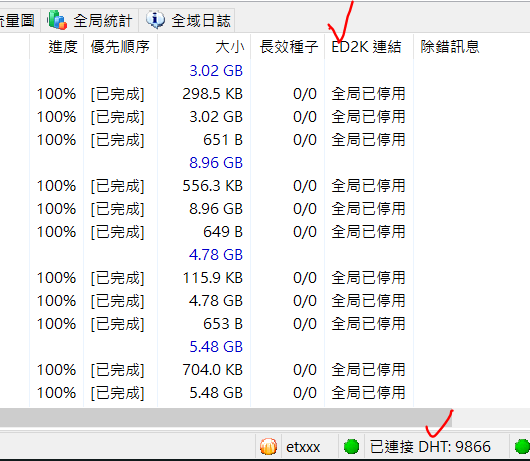Screen dimensions: 530x461
Task: Sort by 長效種子 column header
Action: pyautogui.click(x=288, y=47)
